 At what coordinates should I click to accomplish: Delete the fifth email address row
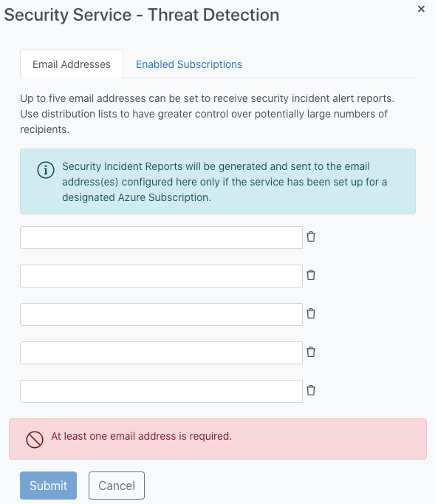tap(311, 390)
